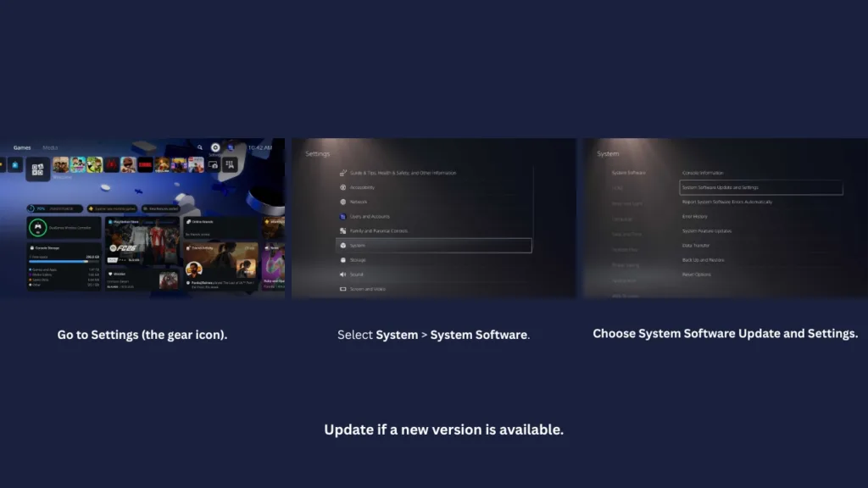The height and width of the screenshot is (488, 868).
Task: Open your profile avatar icon
Action: click(229, 147)
